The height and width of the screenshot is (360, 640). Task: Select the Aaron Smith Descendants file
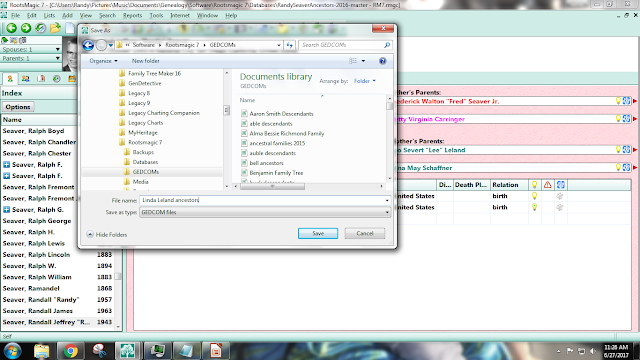click(x=281, y=114)
